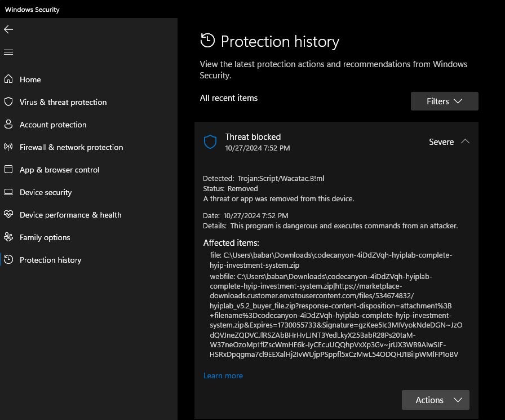Open the Actions dropdown
The image size is (505, 420).
coord(435,400)
